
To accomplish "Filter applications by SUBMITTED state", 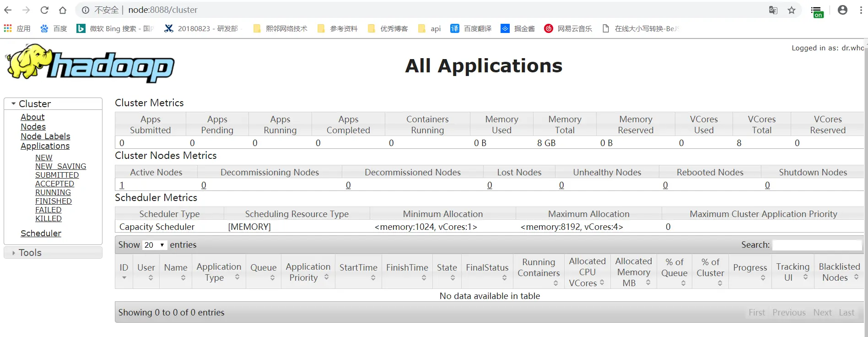I will point(57,175).
